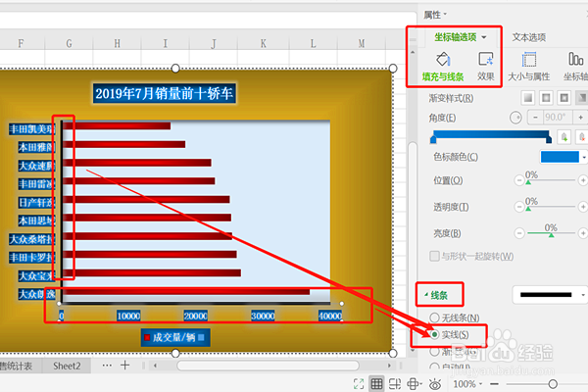Viewport: 588px width, 392px height.
Task: Select column header M
Action: tap(361, 44)
